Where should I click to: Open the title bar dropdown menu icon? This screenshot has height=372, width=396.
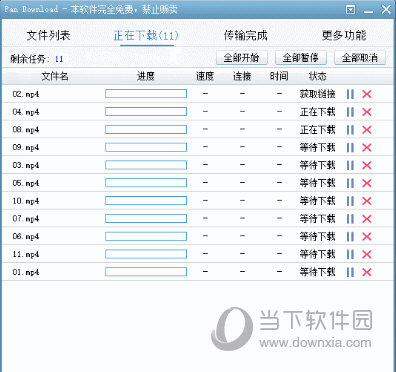351,10
